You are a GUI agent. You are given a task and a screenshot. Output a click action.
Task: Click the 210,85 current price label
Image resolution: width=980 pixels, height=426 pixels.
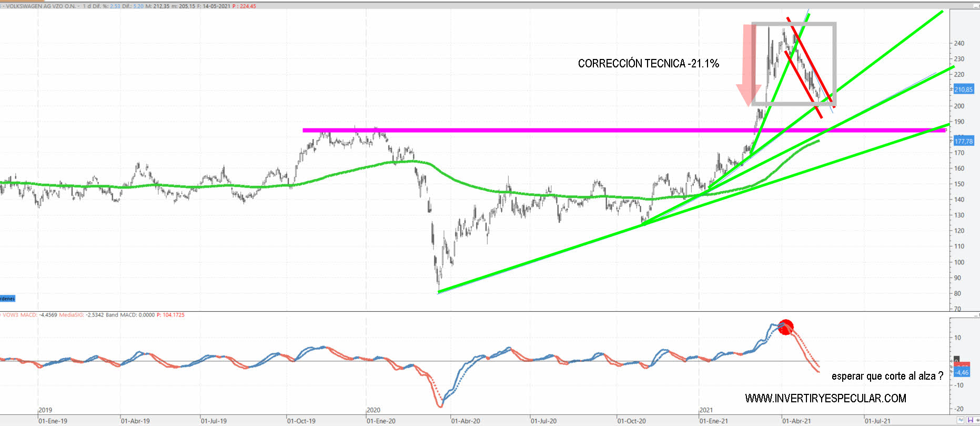click(963, 90)
